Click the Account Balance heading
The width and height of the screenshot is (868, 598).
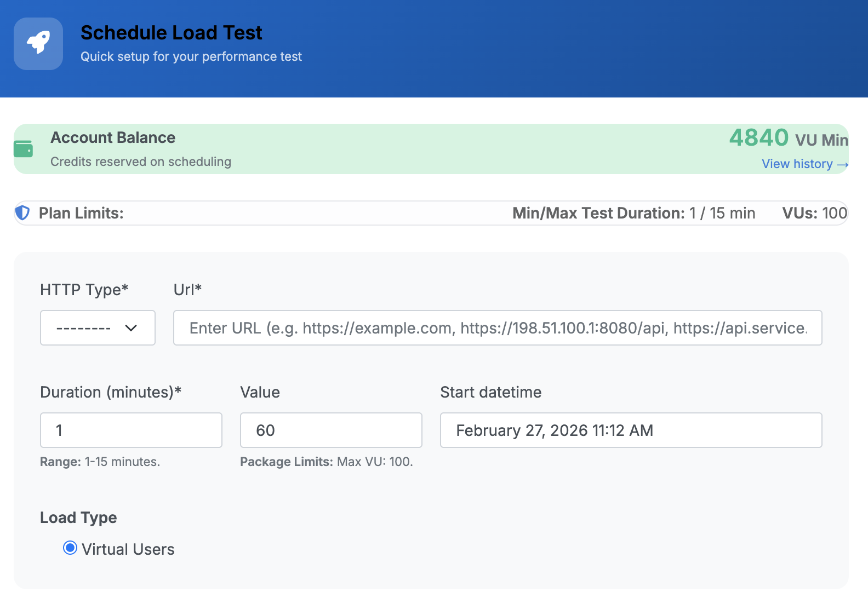pos(113,137)
